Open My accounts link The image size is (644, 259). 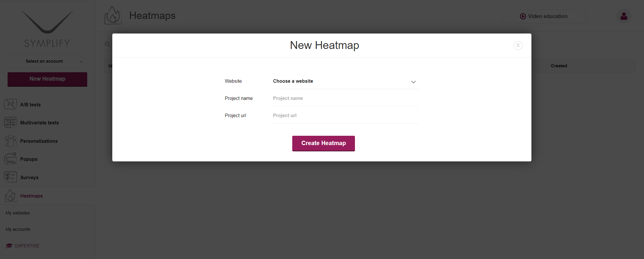coord(18,229)
